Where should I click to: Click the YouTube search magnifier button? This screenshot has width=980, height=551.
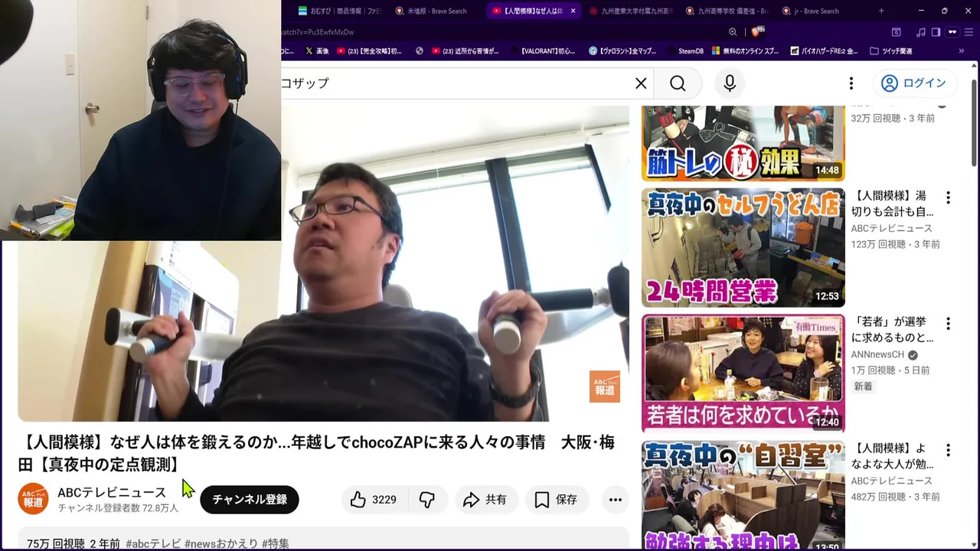pyautogui.click(x=678, y=83)
